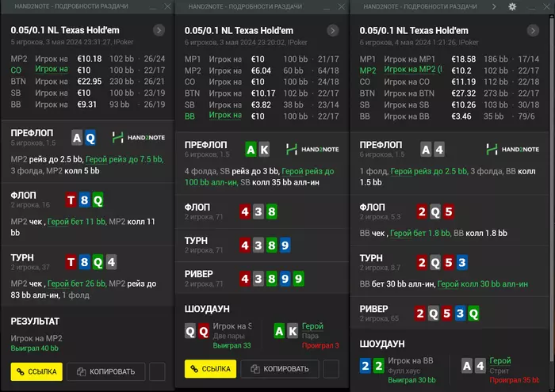Click red Queen showdown card in middle window
The image size is (555, 392).
[204, 332]
